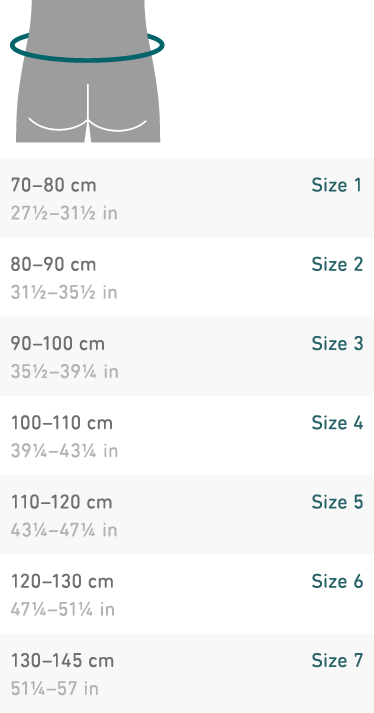Select the Size 4 label
The height and width of the screenshot is (713, 374).
337,423
